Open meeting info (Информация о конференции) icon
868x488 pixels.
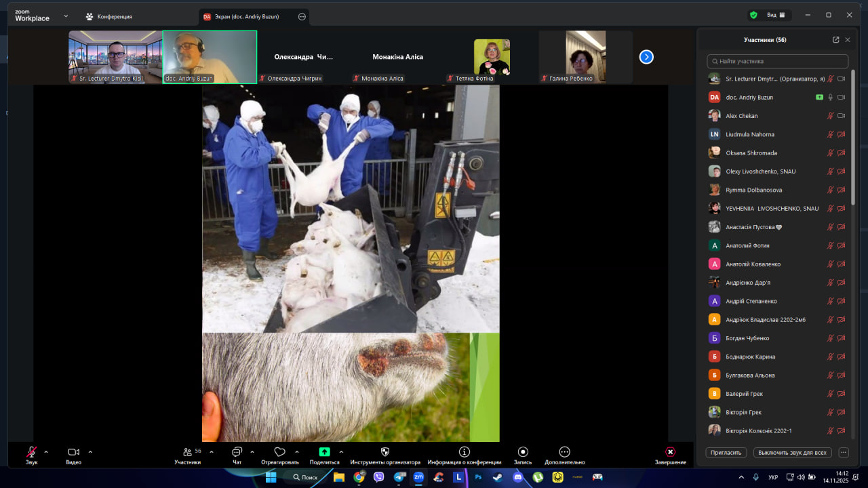[x=465, y=452]
